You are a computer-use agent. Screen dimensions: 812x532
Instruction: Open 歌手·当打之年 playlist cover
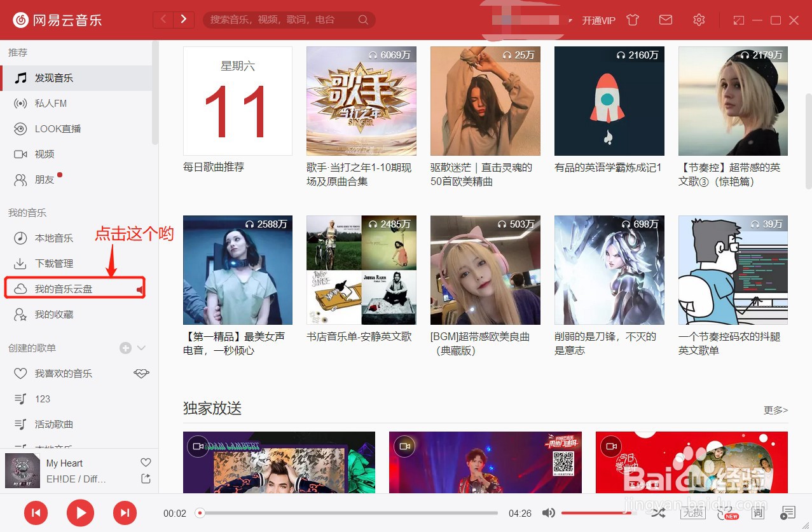[361, 100]
